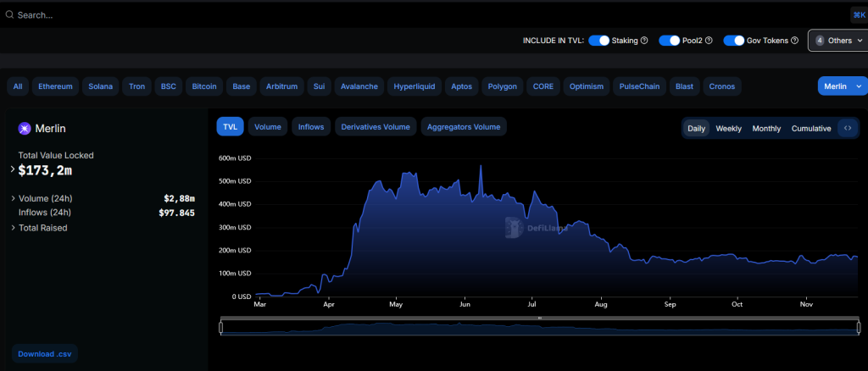Image resolution: width=868 pixels, height=371 pixels.
Task: Expand Total Raised details
Action: (14, 228)
